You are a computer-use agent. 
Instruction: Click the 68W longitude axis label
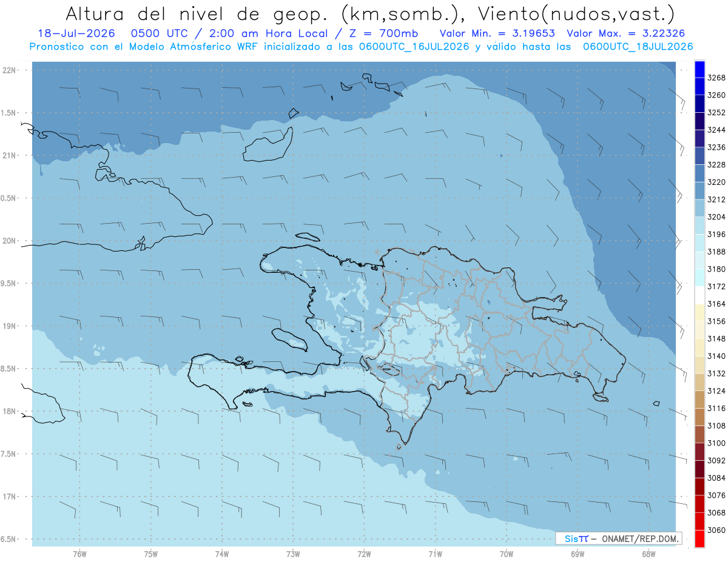coord(649,554)
